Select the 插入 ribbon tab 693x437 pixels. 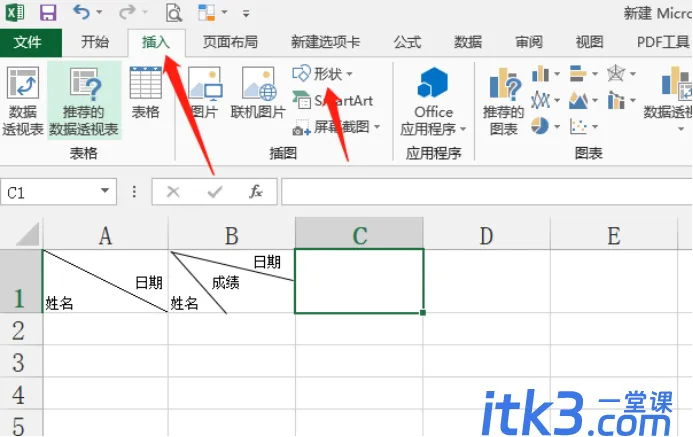pos(156,42)
